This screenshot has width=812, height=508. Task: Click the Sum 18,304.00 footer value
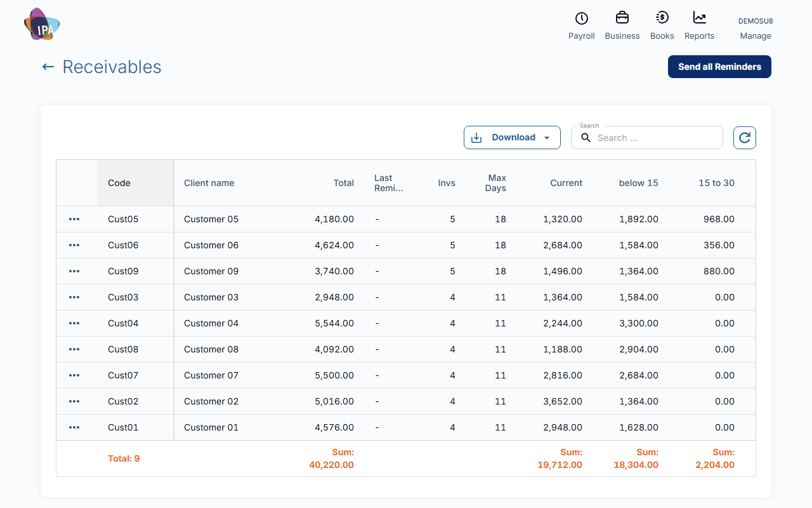(x=636, y=458)
